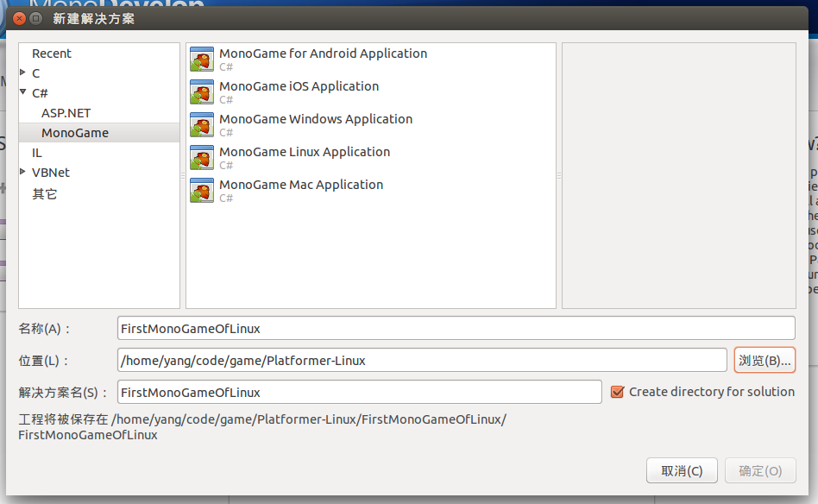Select the MonoGame for Android Application template text
Screen dimensions: 818x504
[x=323, y=54]
